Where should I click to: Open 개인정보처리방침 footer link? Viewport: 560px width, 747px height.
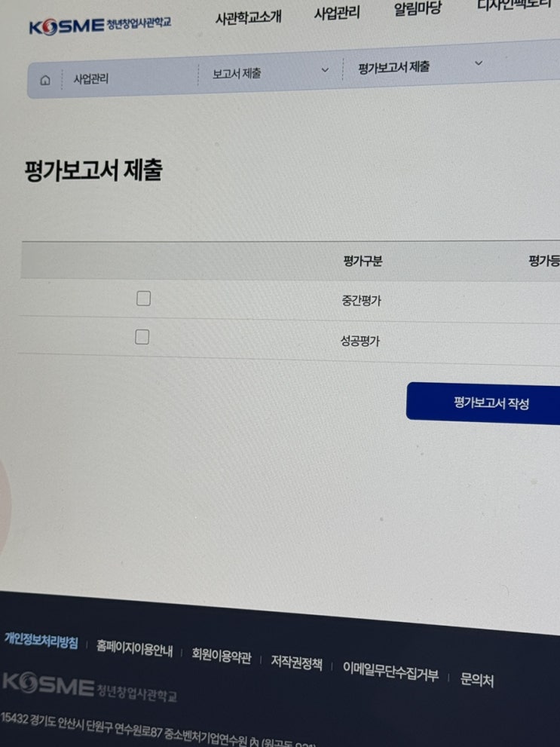click(x=41, y=641)
